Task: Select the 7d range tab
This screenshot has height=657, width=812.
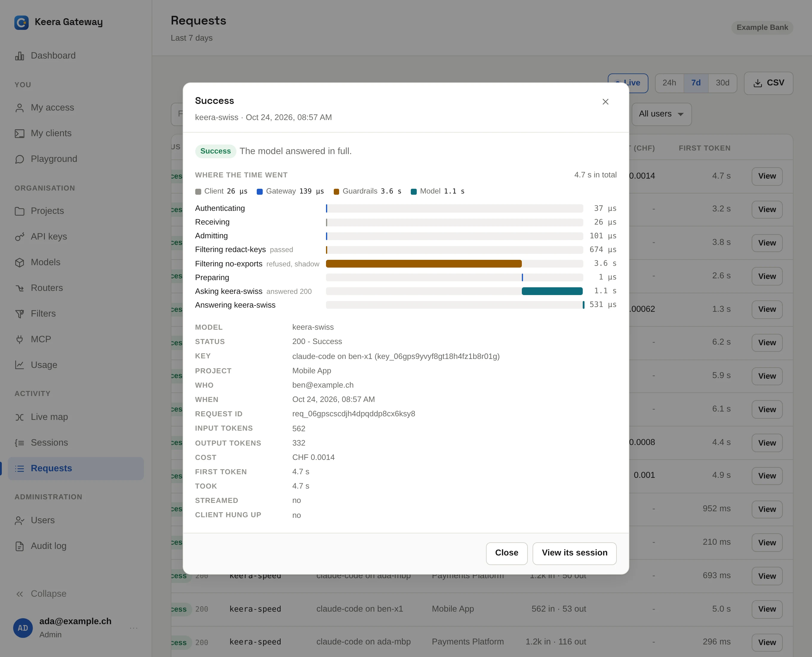Action: [696, 83]
